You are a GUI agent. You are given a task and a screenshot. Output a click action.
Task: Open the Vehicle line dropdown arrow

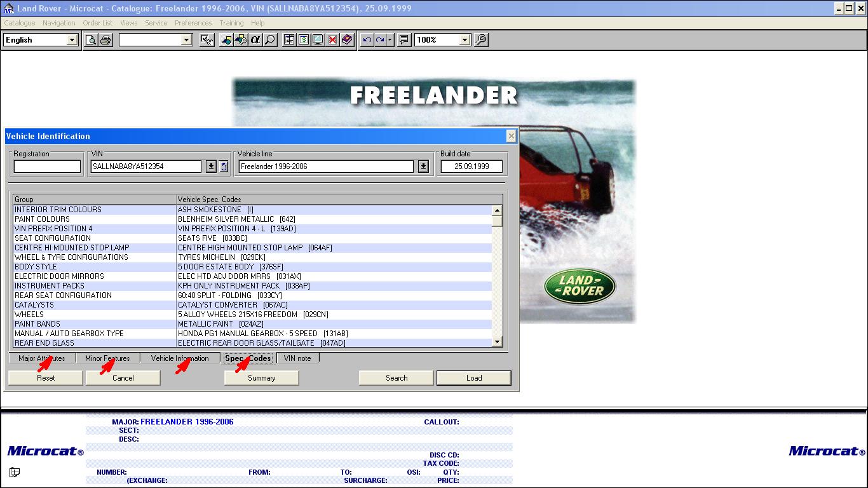pyautogui.click(x=423, y=166)
